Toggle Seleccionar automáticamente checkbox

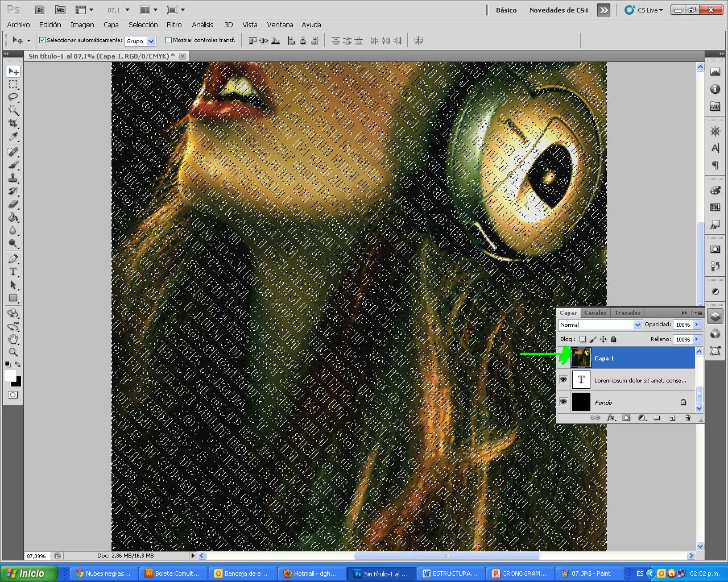click(x=42, y=40)
